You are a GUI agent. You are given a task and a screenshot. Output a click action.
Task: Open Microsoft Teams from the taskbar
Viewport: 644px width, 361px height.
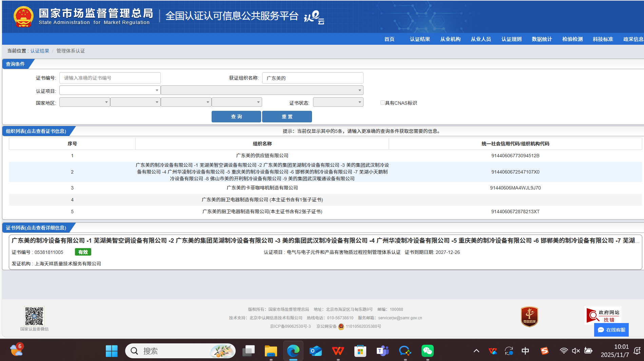point(383,351)
